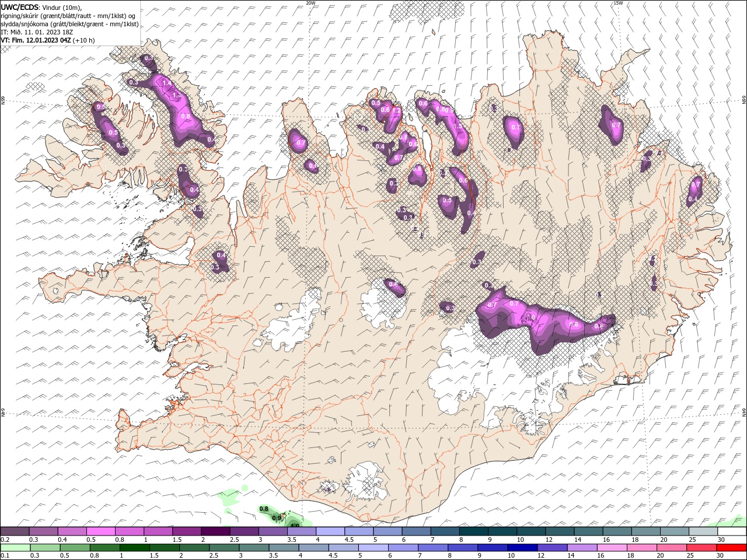Click lower-row bright red swatch starting at 30
Screen dimensions: 747x560
[x=731, y=548]
